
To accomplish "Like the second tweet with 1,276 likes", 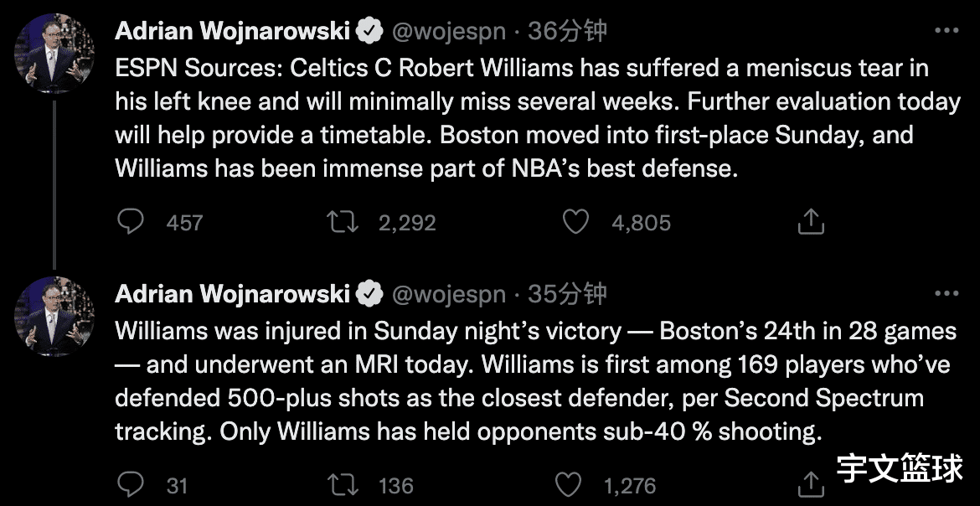I will click(x=569, y=485).
